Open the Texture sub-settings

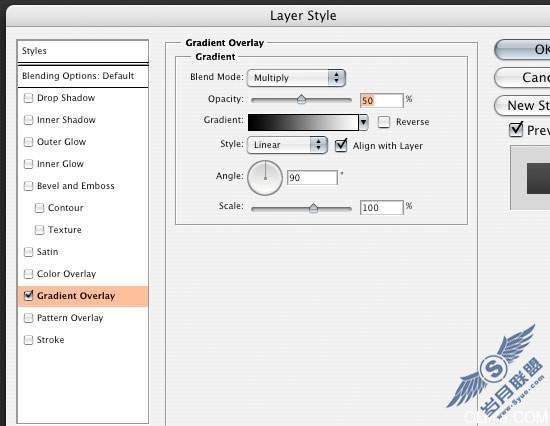(65, 230)
